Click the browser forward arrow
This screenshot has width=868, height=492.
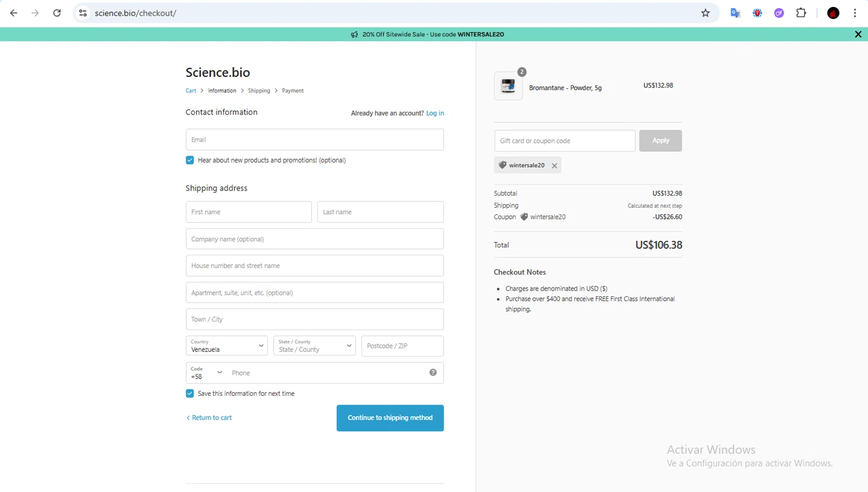35,13
